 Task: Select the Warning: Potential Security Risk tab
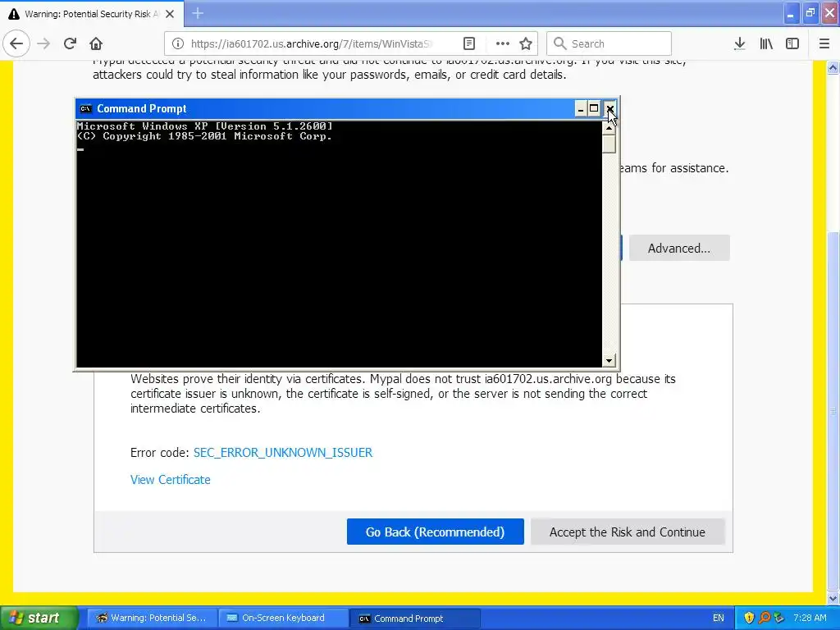[x=92, y=14]
